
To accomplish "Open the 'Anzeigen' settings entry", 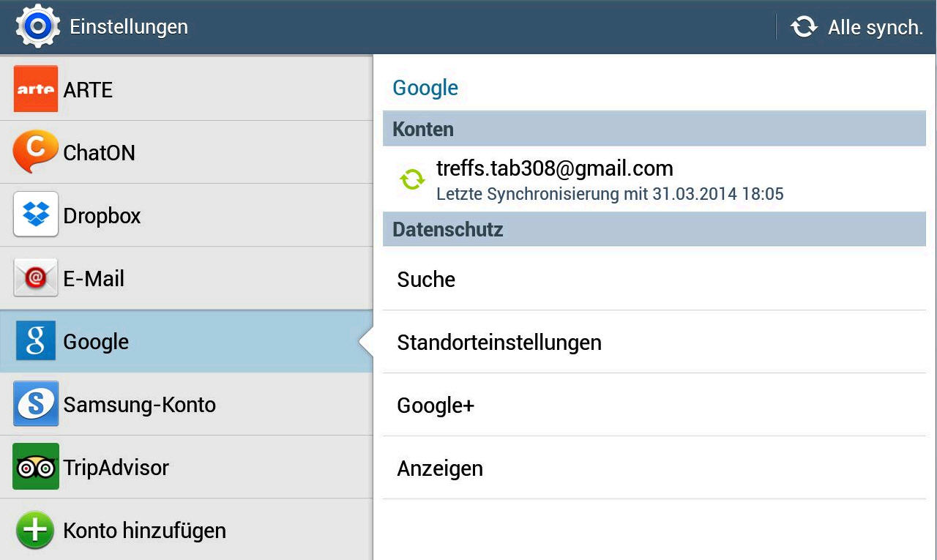I will (x=440, y=468).
